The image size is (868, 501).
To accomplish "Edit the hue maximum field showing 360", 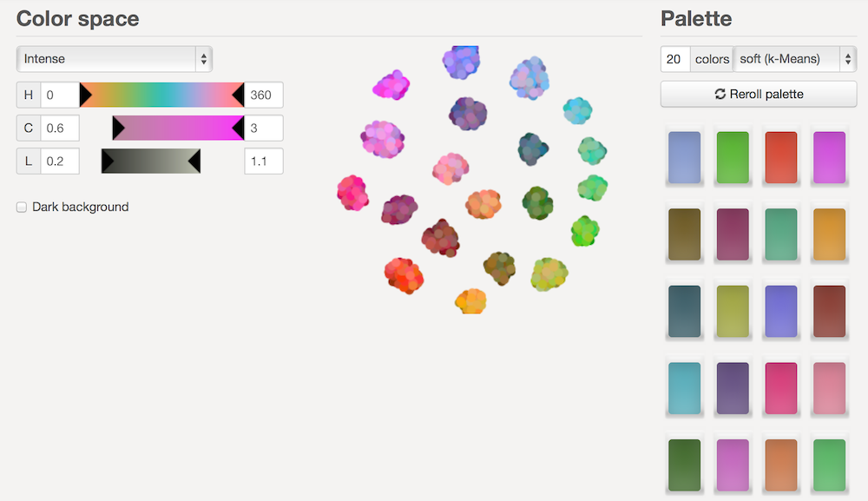I will (263, 95).
